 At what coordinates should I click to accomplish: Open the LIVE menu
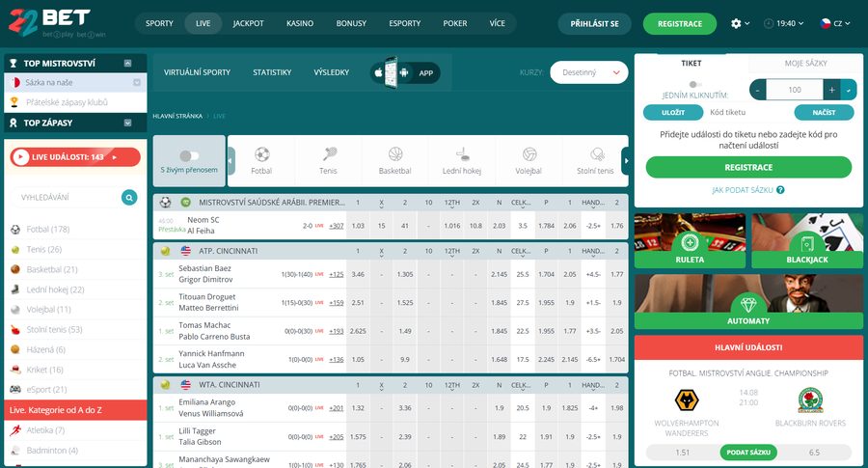[203, 23]
